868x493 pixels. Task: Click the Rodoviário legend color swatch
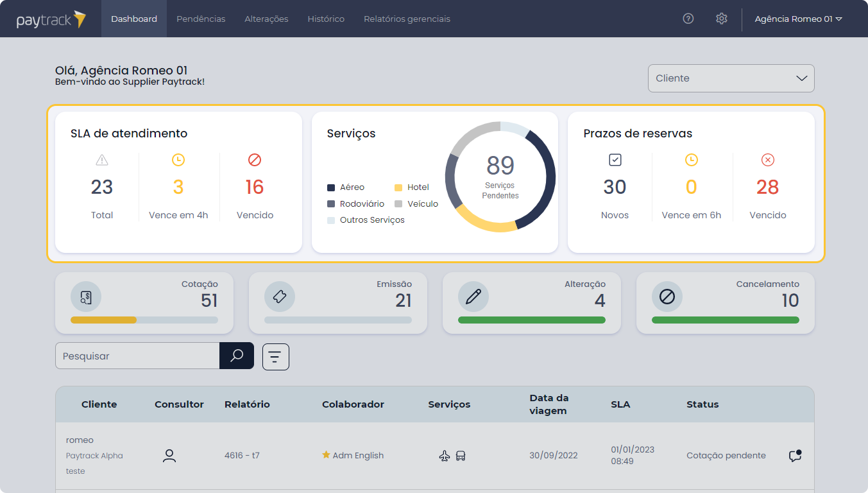(331, 203)
